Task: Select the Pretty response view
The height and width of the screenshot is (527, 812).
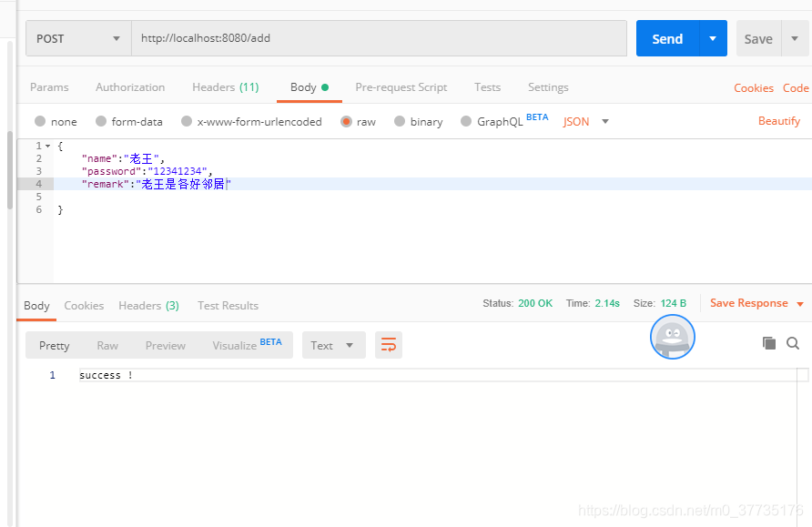Action: [x=54, y=345]
